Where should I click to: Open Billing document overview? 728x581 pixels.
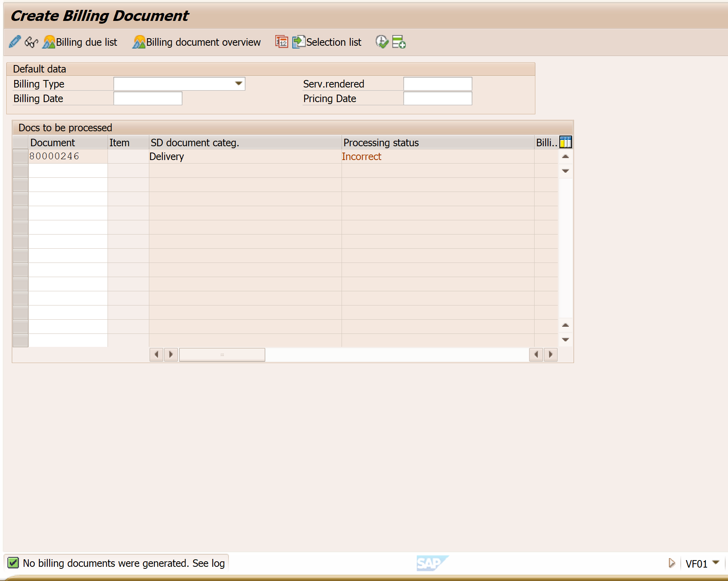click(x=197, y=42)
